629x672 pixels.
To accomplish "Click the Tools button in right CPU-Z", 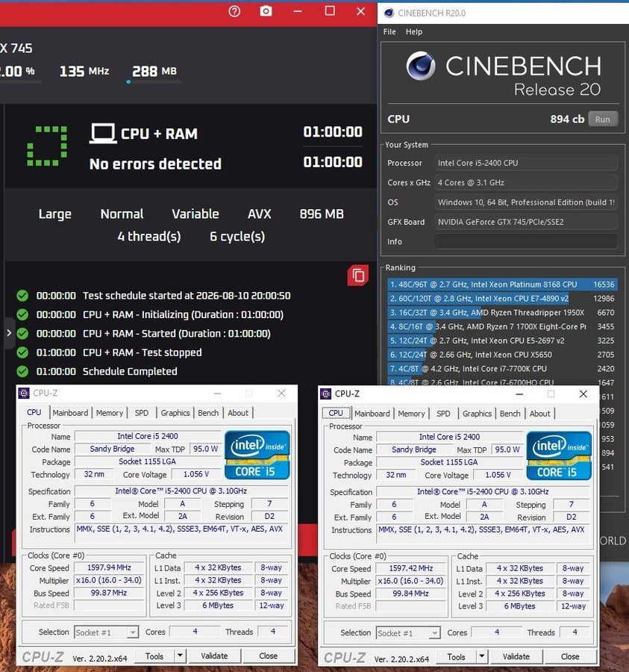I will point(456,656).
